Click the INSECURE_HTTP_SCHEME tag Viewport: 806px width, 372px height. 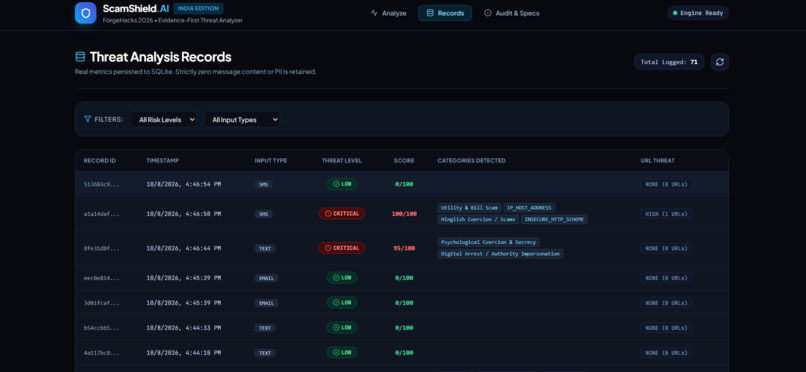coord(554,219)
